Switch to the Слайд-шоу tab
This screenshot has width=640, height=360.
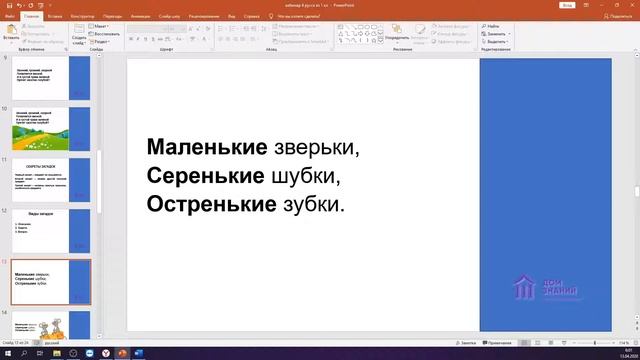pos(169,16)
